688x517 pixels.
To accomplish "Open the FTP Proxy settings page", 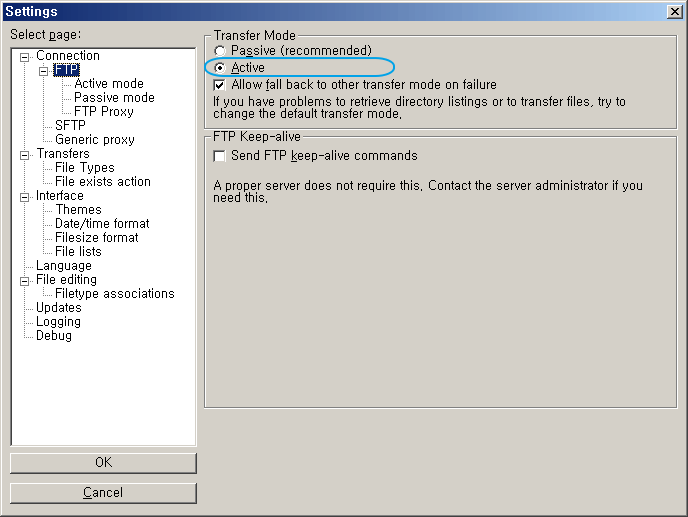I will 104,111.
